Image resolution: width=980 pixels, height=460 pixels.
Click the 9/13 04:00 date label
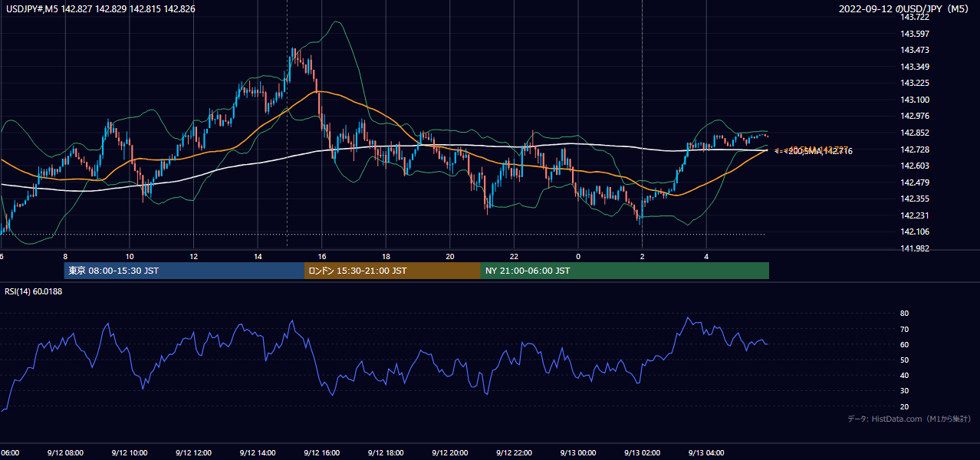(x=706, y=452)
